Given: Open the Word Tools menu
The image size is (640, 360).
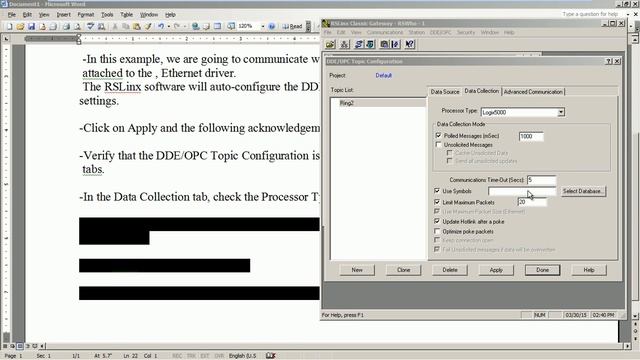Looking at the screenshot, I should tap(107, 14).
